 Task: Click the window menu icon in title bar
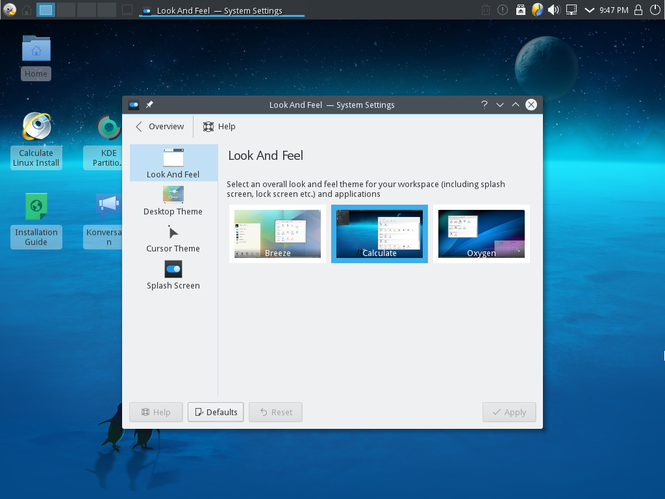(134, 105)
